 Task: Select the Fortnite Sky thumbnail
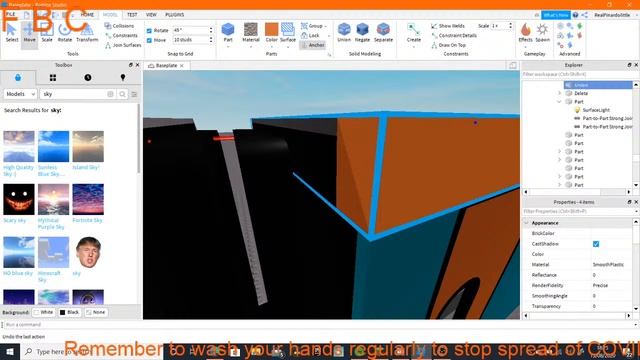[88, 199]
